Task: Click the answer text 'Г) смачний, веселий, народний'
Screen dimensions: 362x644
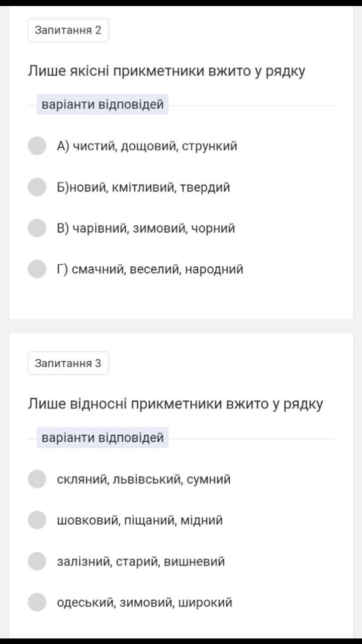Action: tap(150, 269)
